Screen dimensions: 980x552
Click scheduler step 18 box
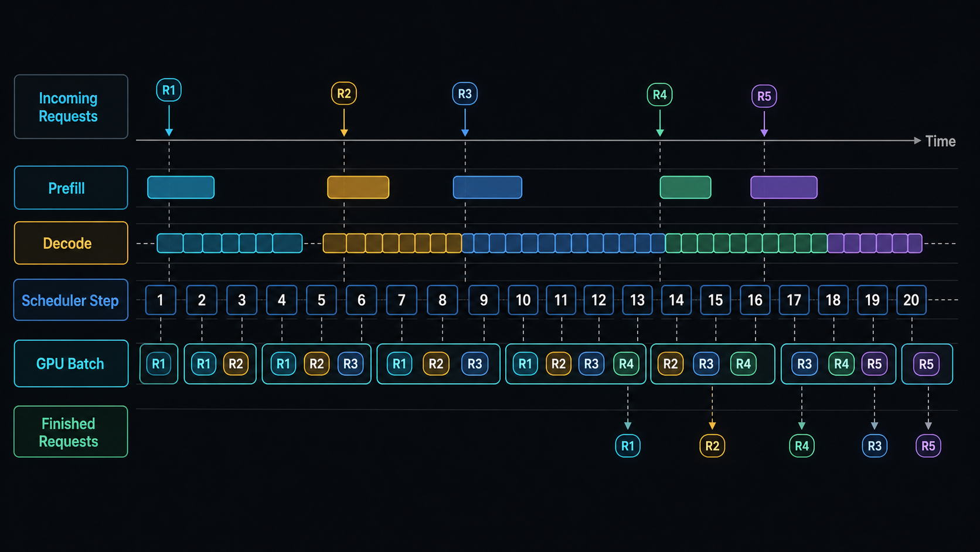coord(833,300)
